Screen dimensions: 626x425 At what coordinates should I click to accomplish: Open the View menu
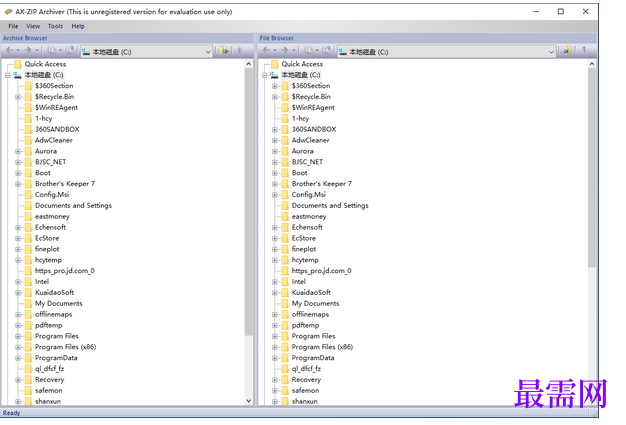click(33, 26)
